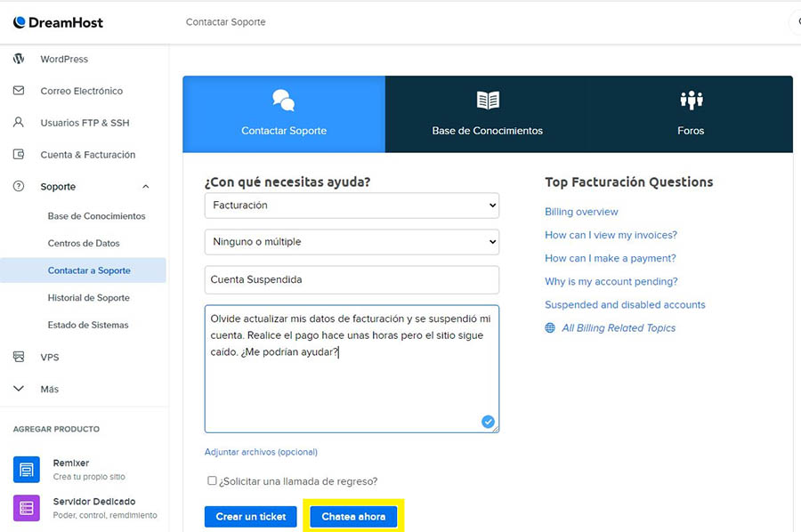Open the Facturación topic dropdown
801x532 pixels.
point(352,206)
